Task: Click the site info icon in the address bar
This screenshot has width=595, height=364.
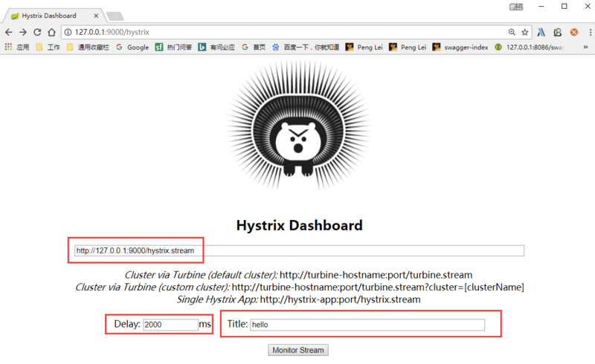Action: click(68, 32)
